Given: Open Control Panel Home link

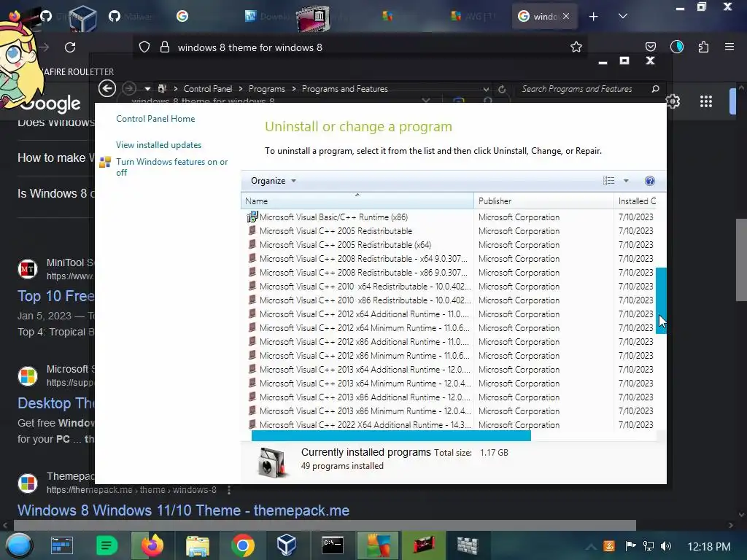Looking at the screenshot, I should [155, 119].
